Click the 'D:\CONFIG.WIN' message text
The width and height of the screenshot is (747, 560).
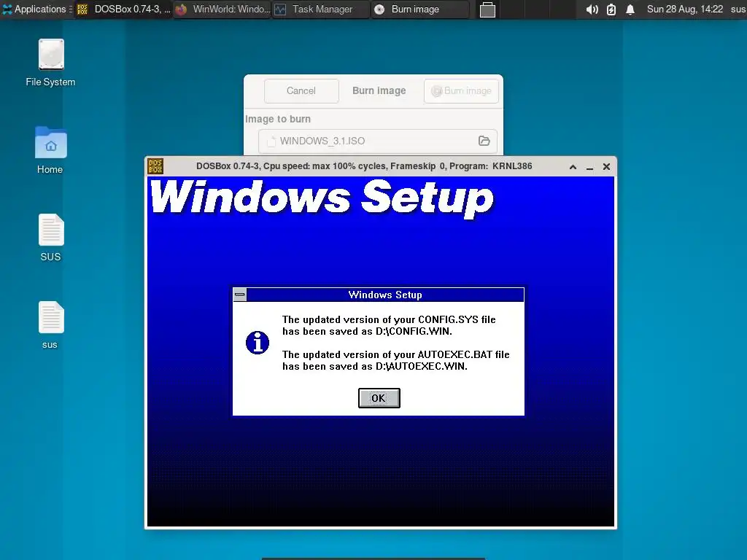[x=414, y=331]
